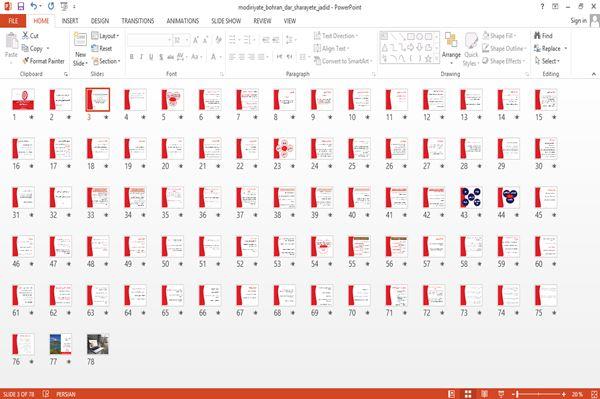This screenshot has height=399, width=600.
Task: Toggle text Shadow formatting
Action: pyautogui.click(x=161, y=57)
